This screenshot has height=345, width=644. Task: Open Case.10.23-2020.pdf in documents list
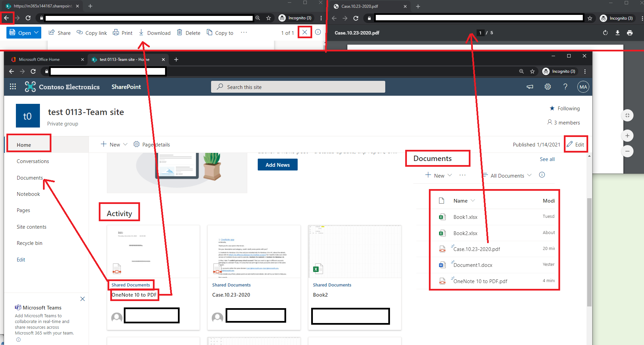[476, 249]
